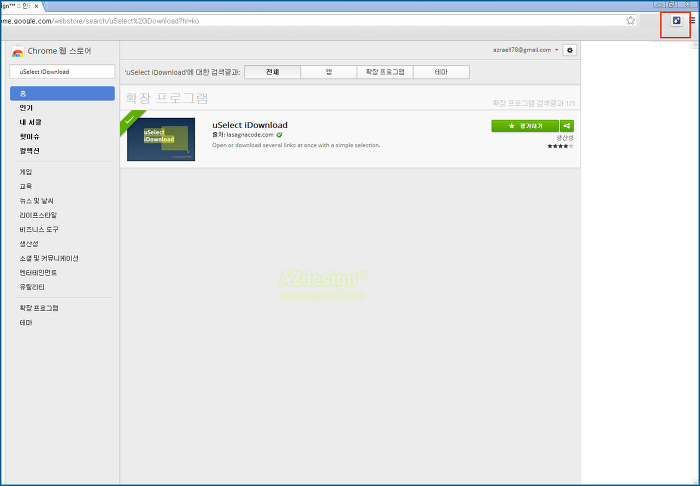The image size is (700, 486).
Task: Click the green share icon button
Action: point(567,126)
